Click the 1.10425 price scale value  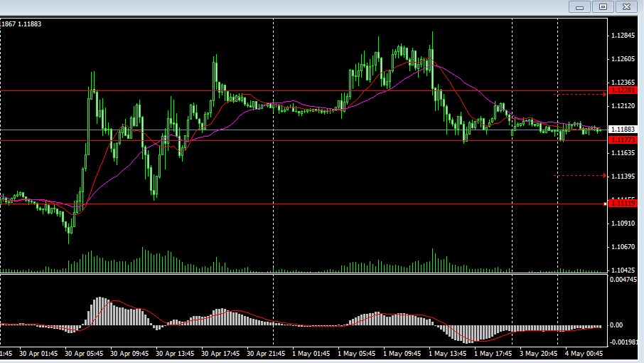point(623,270)
